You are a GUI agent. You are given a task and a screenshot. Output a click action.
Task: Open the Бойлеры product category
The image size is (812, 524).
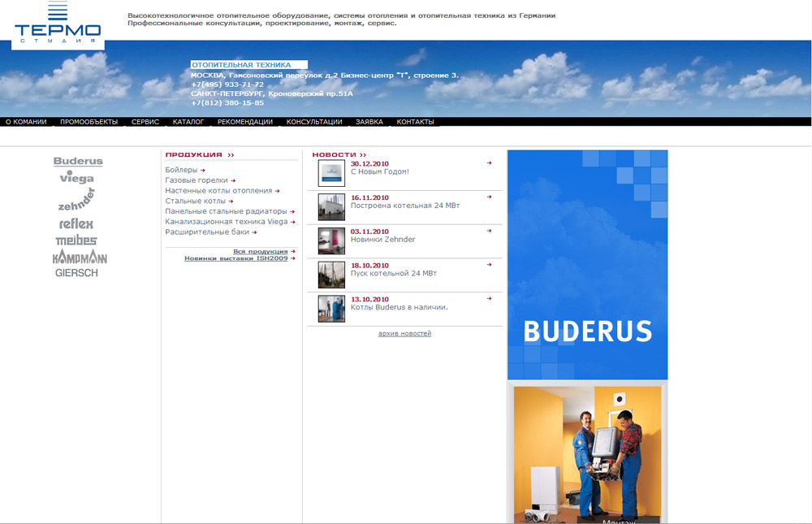181,170
